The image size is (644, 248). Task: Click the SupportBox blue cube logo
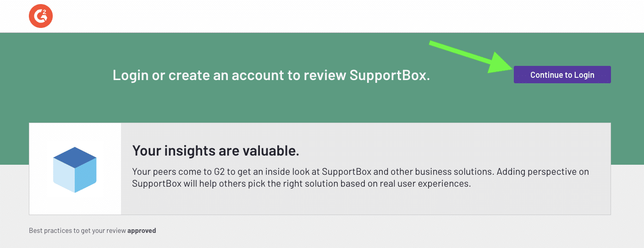pyautogui.click(x=75, y=169)
